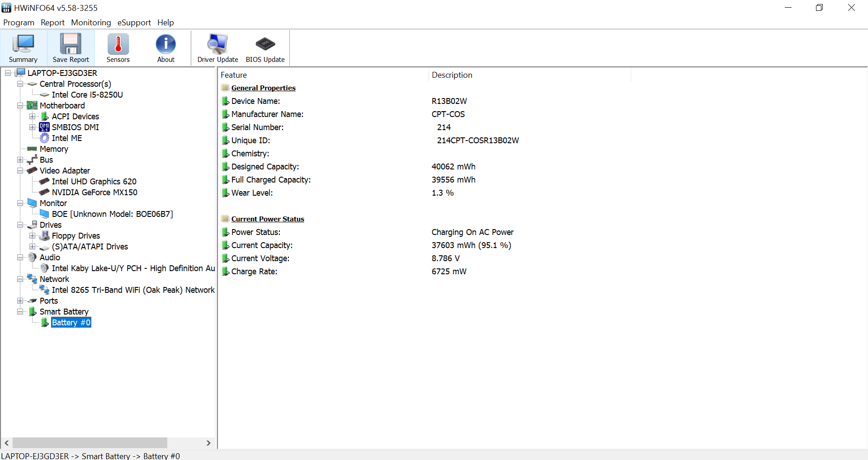Viewport: 868px width, 460px height.
Task: Collapse the Video Adapter node
Action: pyautogui.click(x=20, y=170)
